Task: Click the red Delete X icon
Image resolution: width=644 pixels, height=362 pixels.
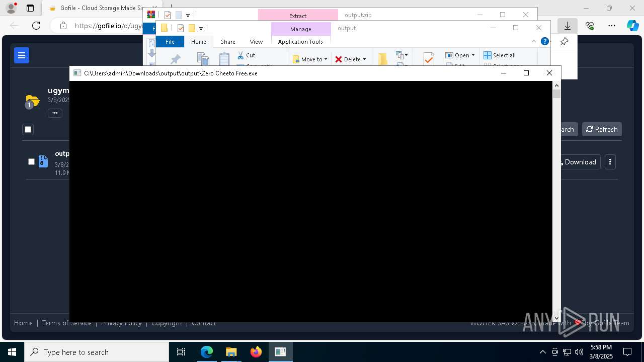Action: click(339, 59)
